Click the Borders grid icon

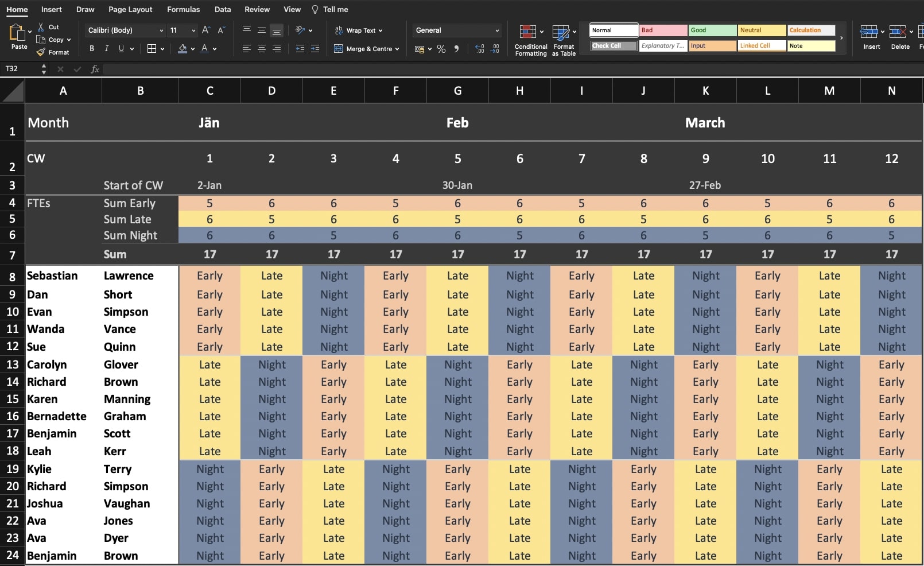152,49
